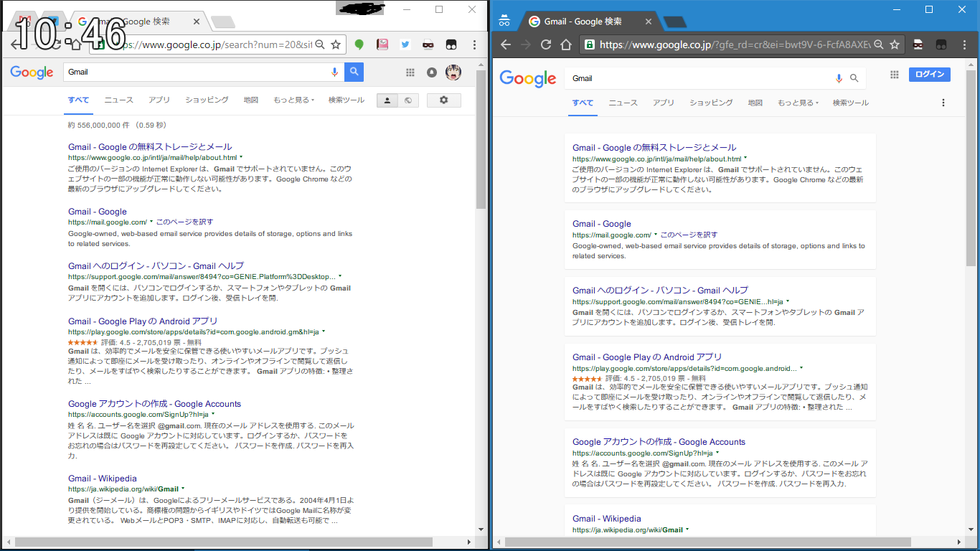Open a new tab in the incognito window
Image resolution: width=980 pixels, height=551 pixels.
[674, 22]
